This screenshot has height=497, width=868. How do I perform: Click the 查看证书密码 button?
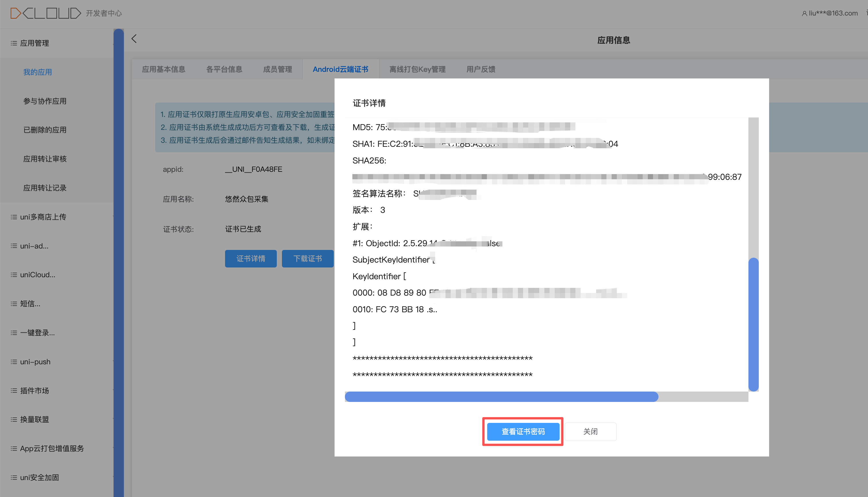coord(523,431)
